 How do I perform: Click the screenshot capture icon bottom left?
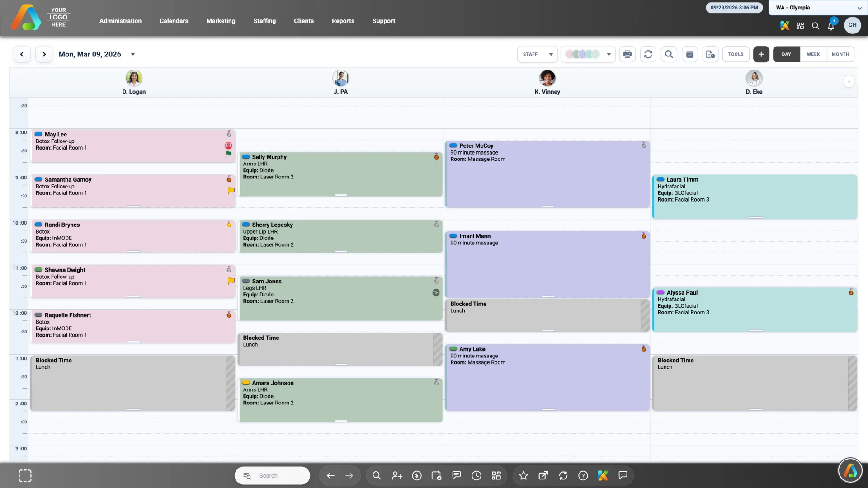tap(25, 475)
